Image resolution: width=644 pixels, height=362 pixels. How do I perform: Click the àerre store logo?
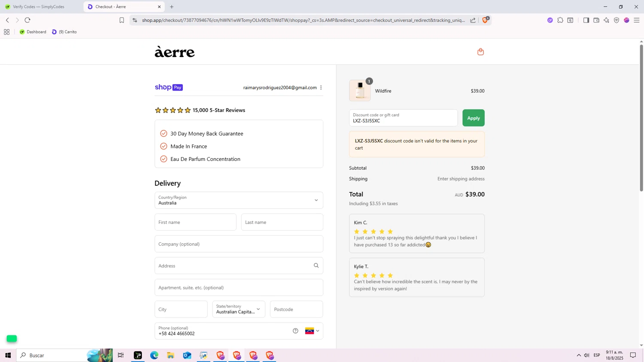click(x=174, y=52)
